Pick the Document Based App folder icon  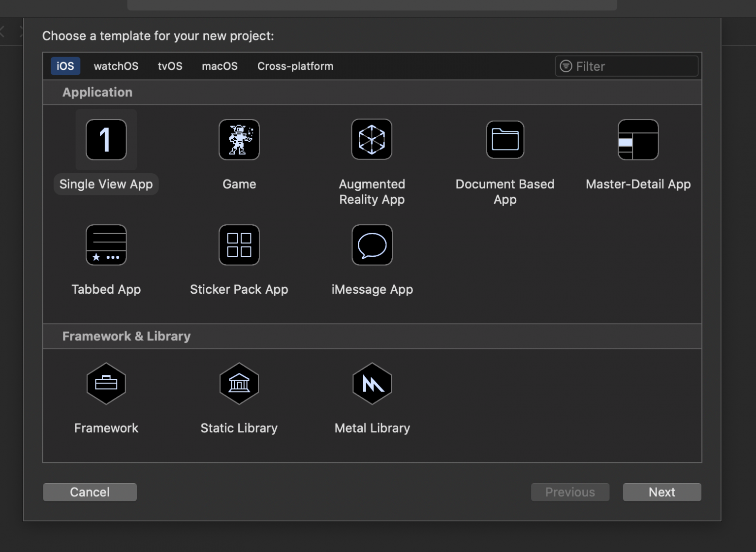tap(505, 140)
